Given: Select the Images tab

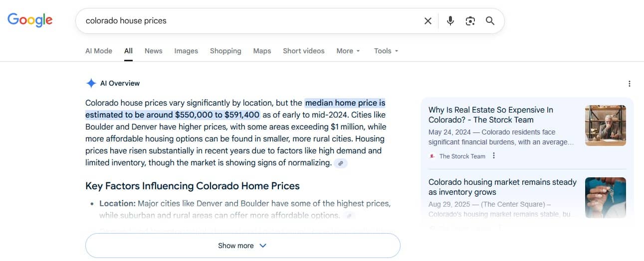Looking at the screenshot, I should pyautogui.click(x=186, y=51).
